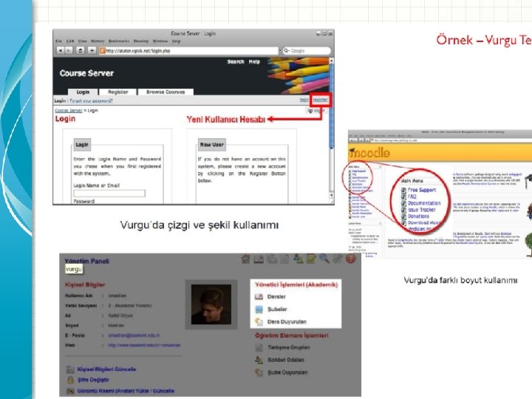Click the scroll-down arrow on the Course Server page
Image resolution: width=532 pixels, height=399 pixels.
tap(332, 196)
